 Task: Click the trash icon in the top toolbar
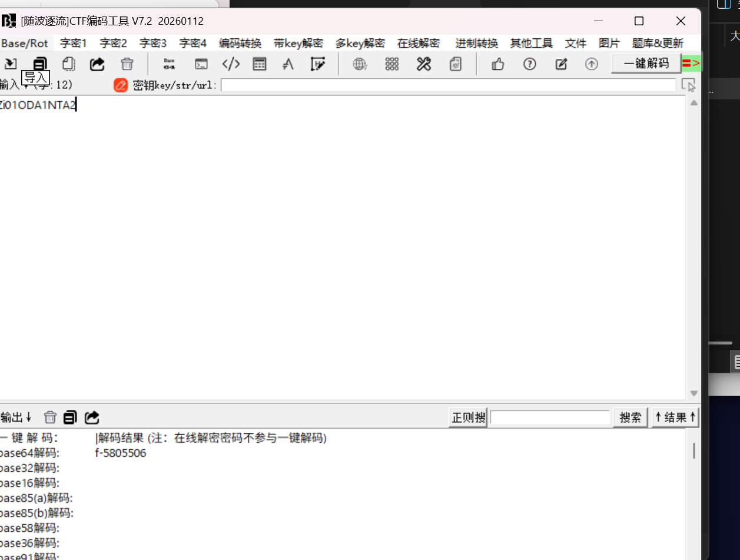pyautogui.click(x=127, y=64)
